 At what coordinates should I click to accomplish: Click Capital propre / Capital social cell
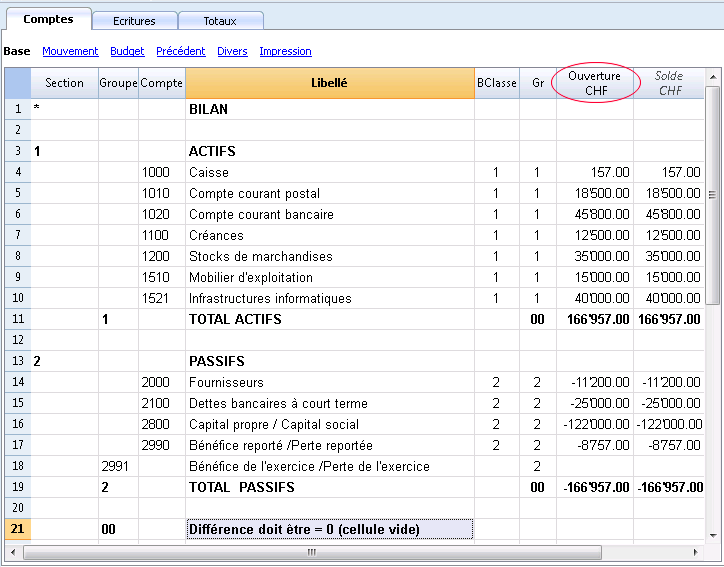pos(330,424)
